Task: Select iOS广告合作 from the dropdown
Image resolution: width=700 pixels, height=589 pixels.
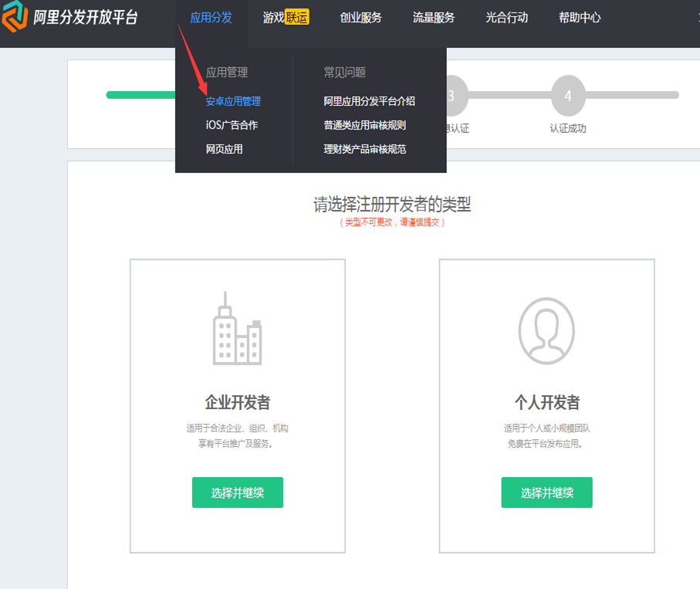Action: point(232,125)
